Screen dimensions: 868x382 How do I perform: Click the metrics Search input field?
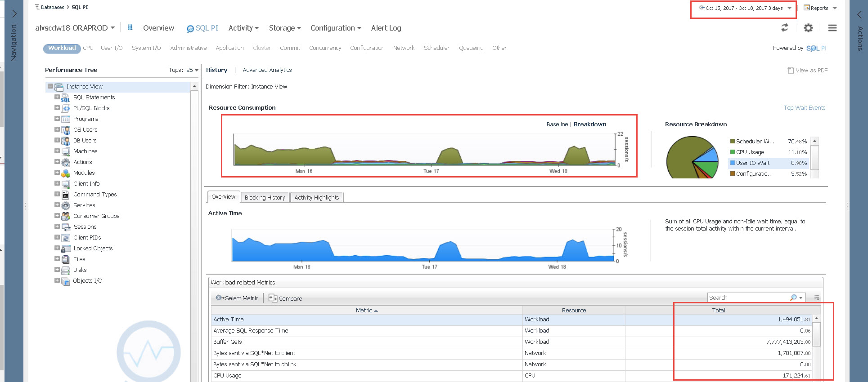[747, 298]
